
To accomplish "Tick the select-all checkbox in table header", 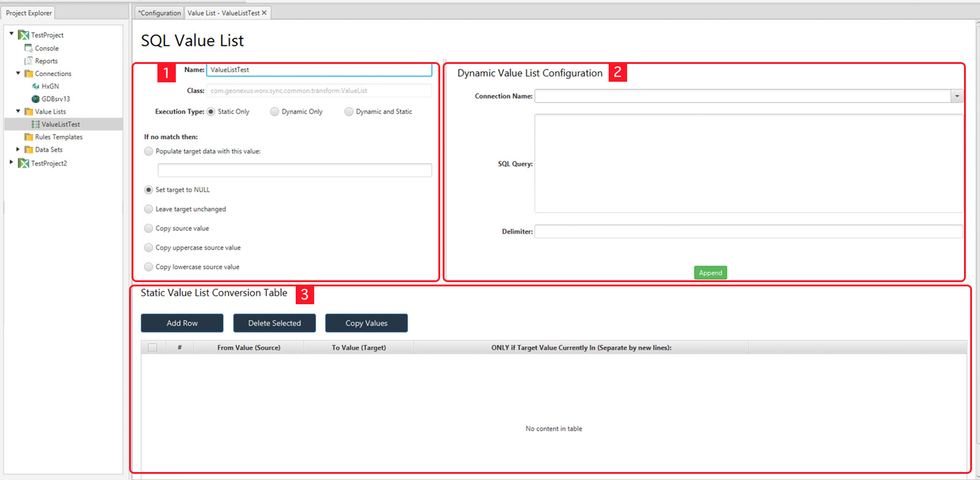I will point(152,348).
